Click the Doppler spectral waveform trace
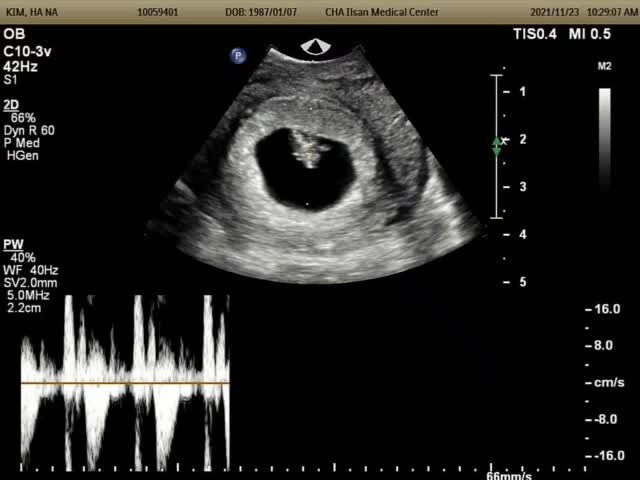Image resolution: width=640 pixels, height=480 pixels. point(125,383)
